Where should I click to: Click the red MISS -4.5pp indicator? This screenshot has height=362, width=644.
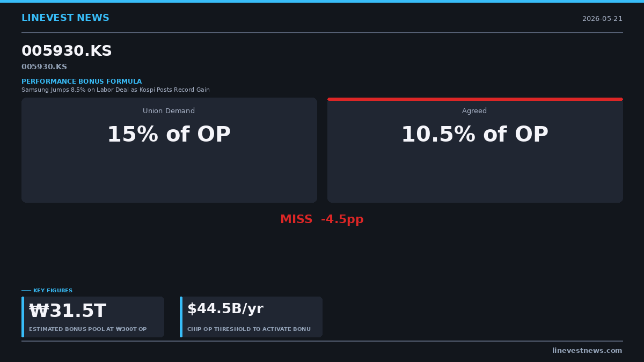322,220
